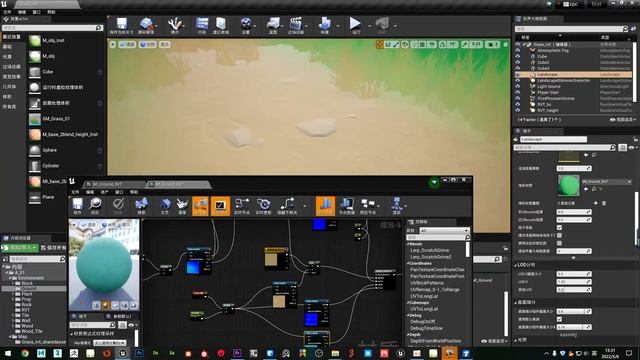The width and height of the screenshot is (640, 360).
Task: Switch to Parameter Defaults tab in material editor
Action: tap(119, 316)
